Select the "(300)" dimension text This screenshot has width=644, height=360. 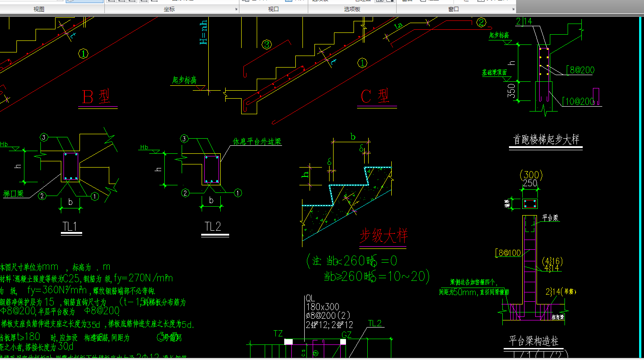tap(530, 174)
